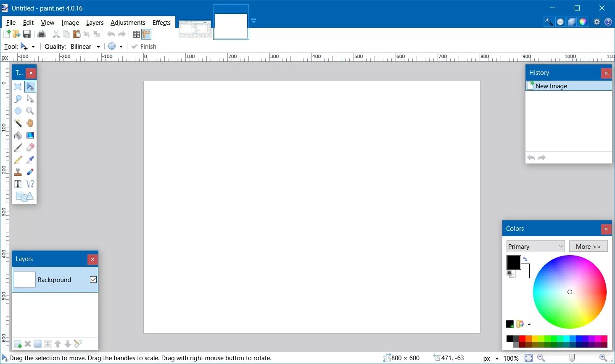Viewport: 615px width, 364px height.
Task: Toggle the rulers display
Action: (x=146, y=34)
